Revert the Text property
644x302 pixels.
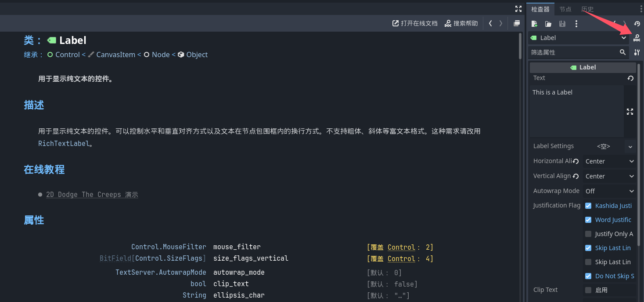630,78
